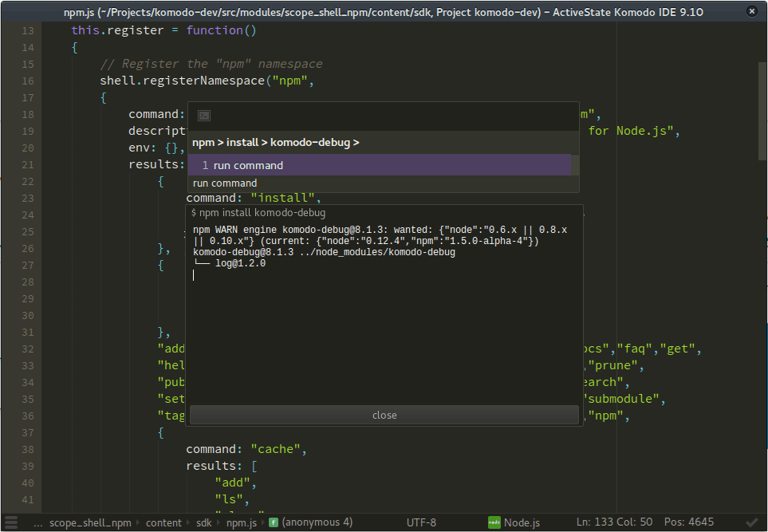Image resolution: width=768 pixels, height=532 pixels.
Task: Click the 'Ln: 133 Col: 50' position indicator
Action: 614,522
